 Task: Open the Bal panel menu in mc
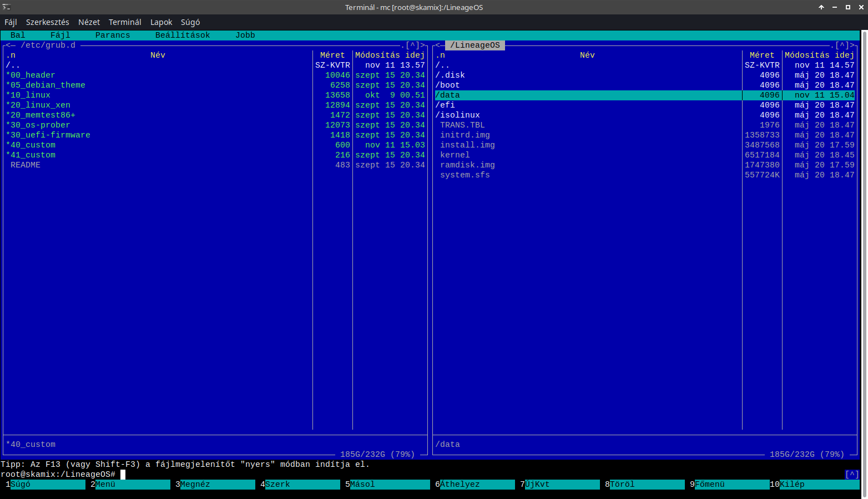click(x=18, y=35)
